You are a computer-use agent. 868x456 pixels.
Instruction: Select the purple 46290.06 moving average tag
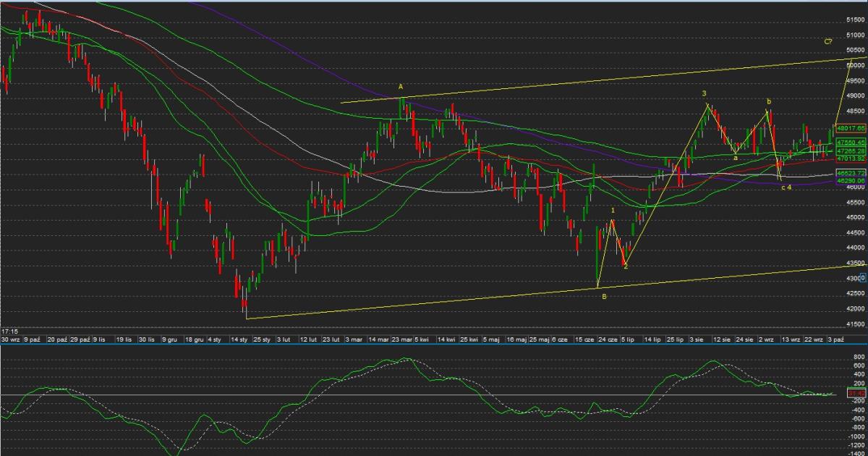pos(851,181)
